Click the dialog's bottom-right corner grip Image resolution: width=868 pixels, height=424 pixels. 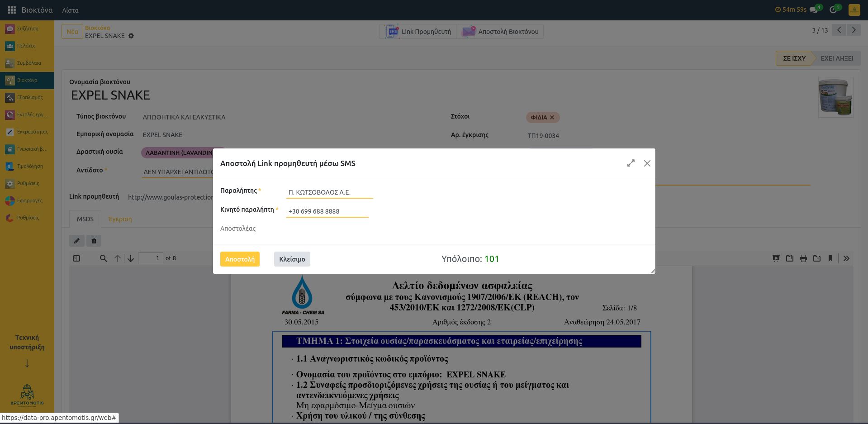pyautogui.click(x=653, y=271)
